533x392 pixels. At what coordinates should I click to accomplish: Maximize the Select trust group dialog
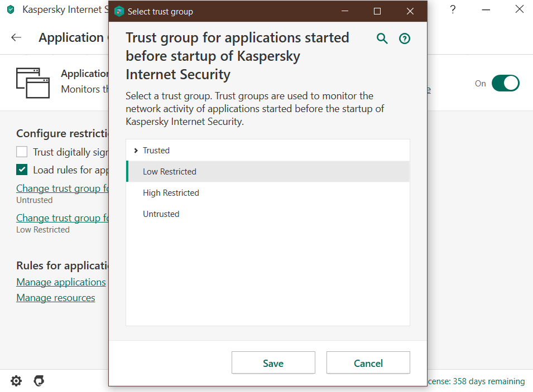[377, 11]
